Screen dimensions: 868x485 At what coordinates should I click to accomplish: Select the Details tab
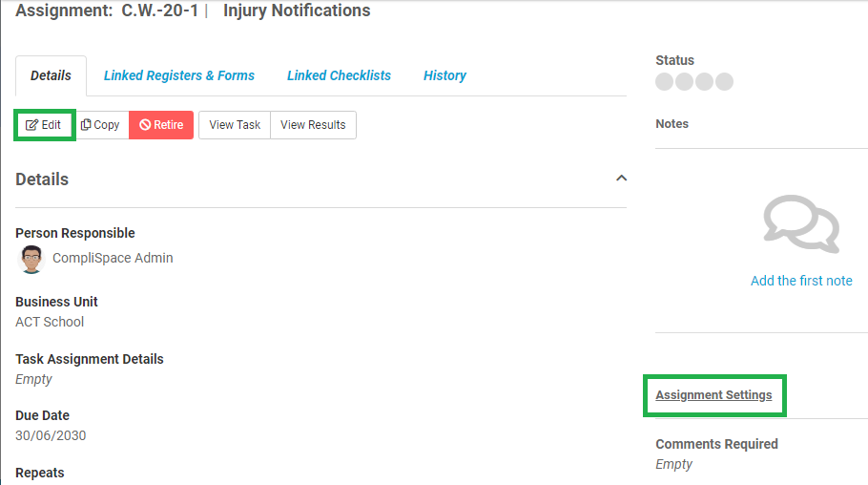51,75
